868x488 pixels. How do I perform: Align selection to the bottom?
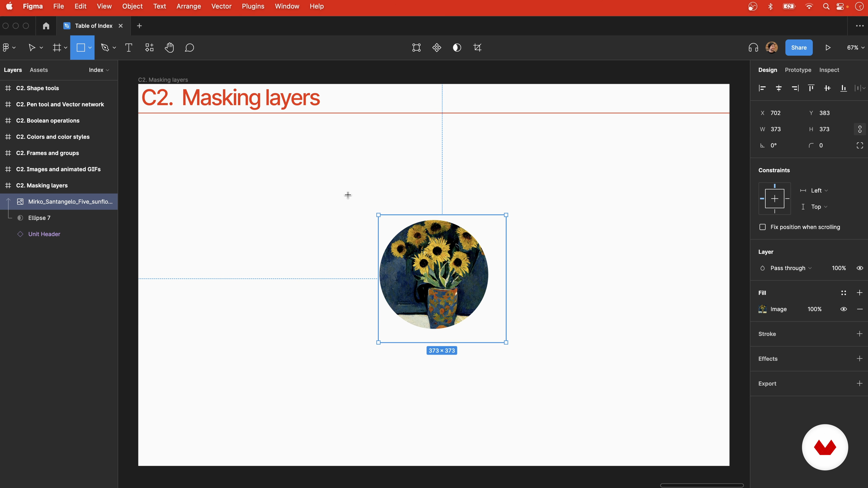(x=843, y=88)
